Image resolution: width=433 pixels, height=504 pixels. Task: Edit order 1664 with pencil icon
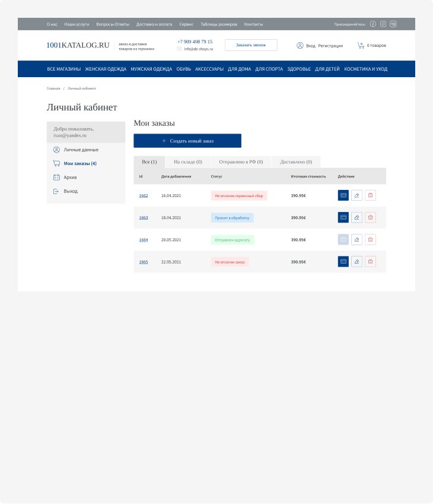coord(356,239)
